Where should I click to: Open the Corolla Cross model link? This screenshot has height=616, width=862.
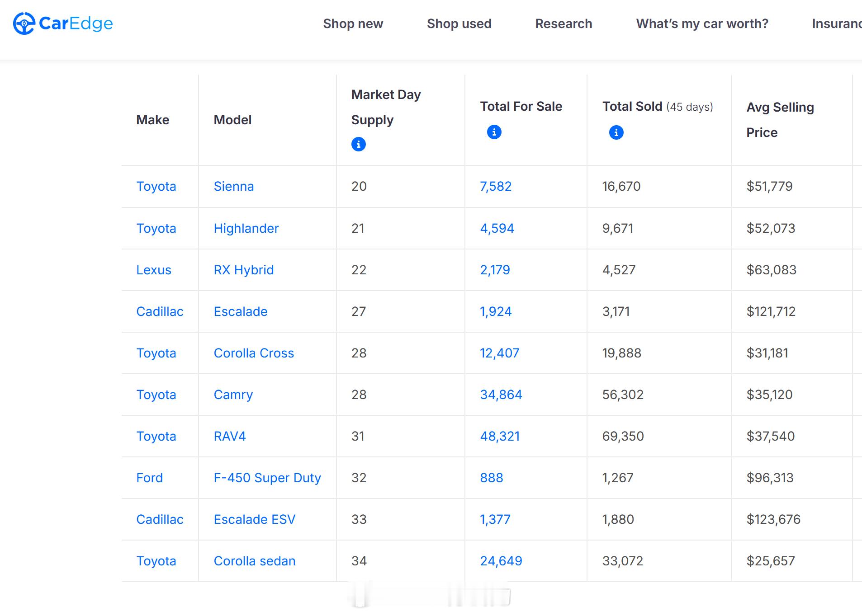(254, 353)
